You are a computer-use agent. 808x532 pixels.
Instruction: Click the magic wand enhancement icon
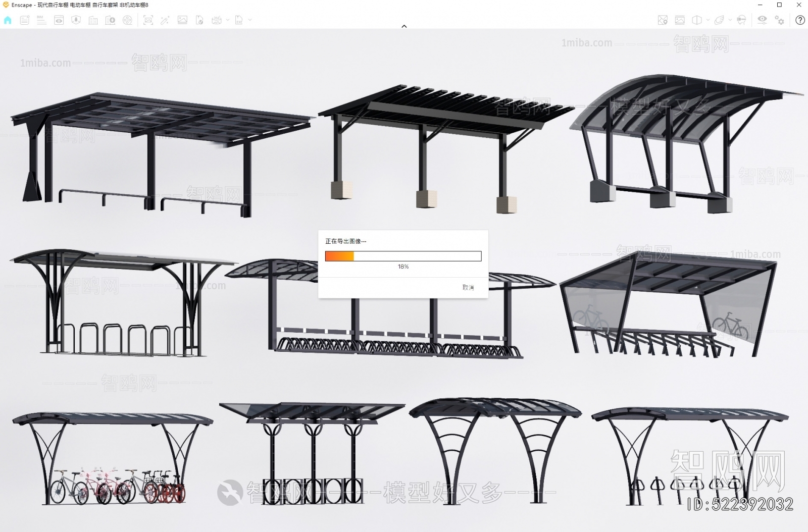(x=165, y=20)
